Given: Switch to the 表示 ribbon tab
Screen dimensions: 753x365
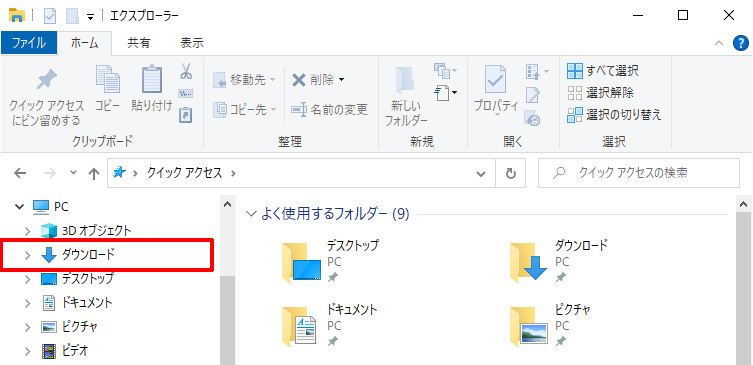Looking at the screenshot, I should pyautogui.click(x=192, y=43).
